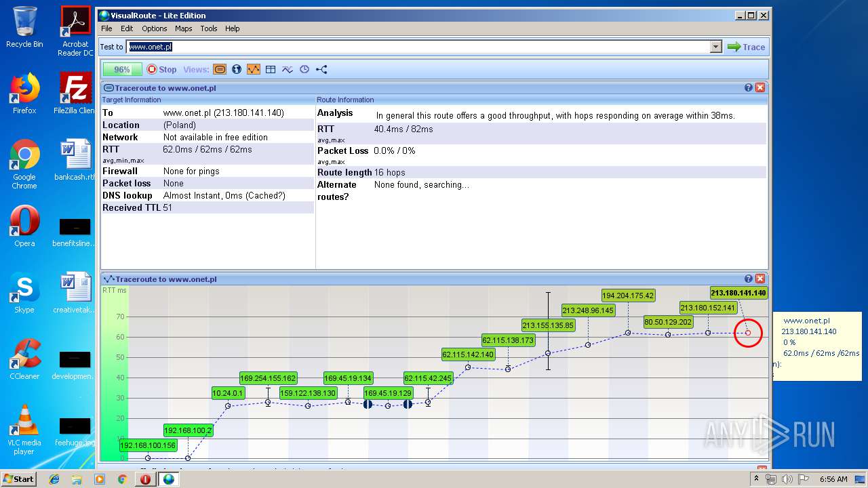The width and height of the screenshot is (868, 488).
Task: Click the 169.45.19.134 hop label
Action: 348,378
